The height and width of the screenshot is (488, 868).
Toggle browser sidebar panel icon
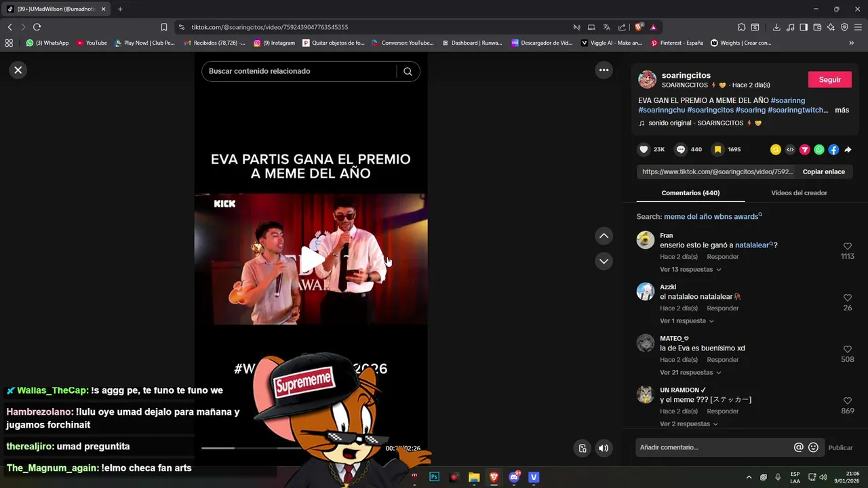804,27
